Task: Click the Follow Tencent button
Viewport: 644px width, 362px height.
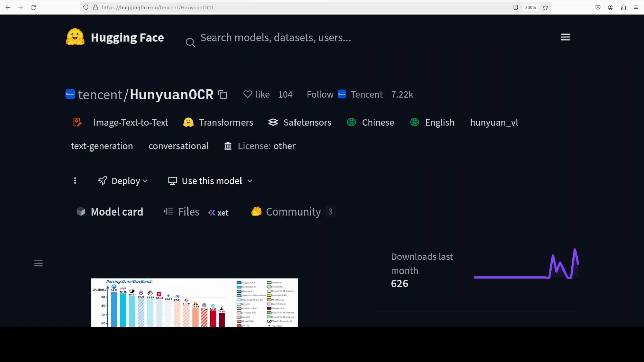Action: click(x=320, y=94)
